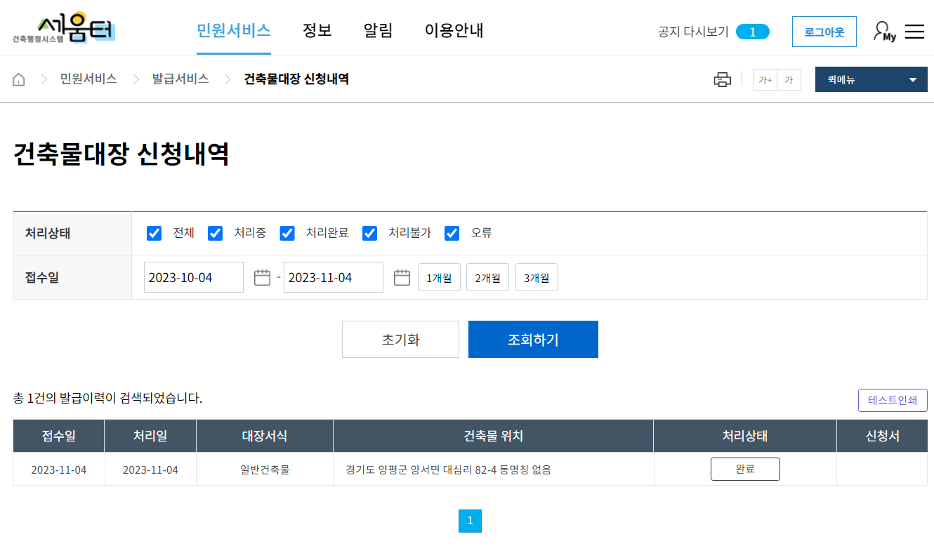Open the My profile icon
The width and height of the screenshot is (934, 560).
(x=883, y=31)
